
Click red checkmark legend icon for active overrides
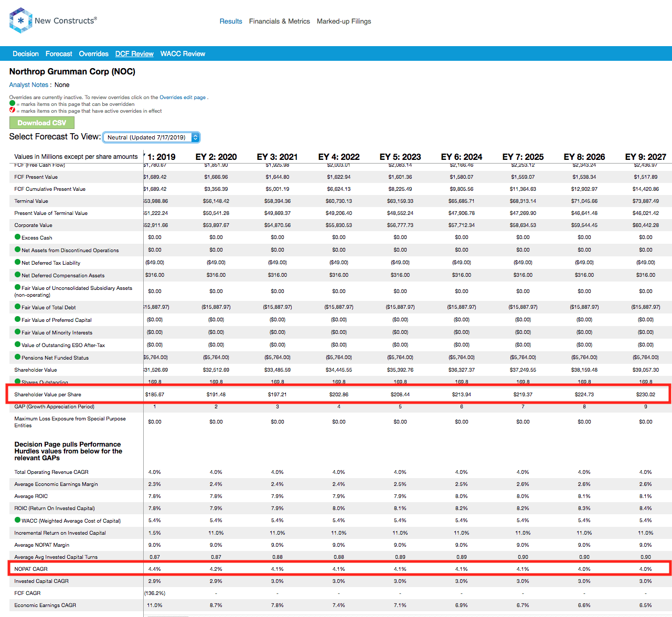(12, 110)
